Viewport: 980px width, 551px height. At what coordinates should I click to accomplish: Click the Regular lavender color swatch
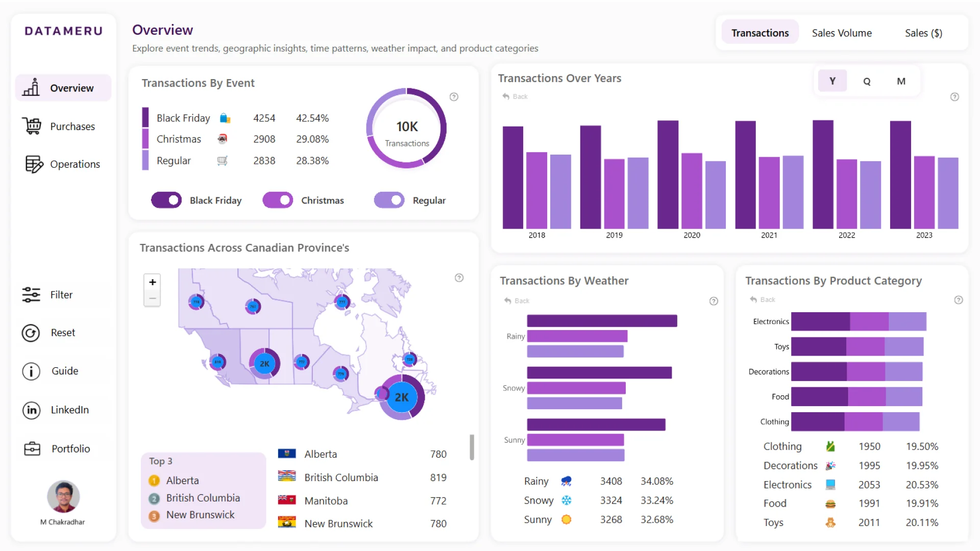point(145,160)
